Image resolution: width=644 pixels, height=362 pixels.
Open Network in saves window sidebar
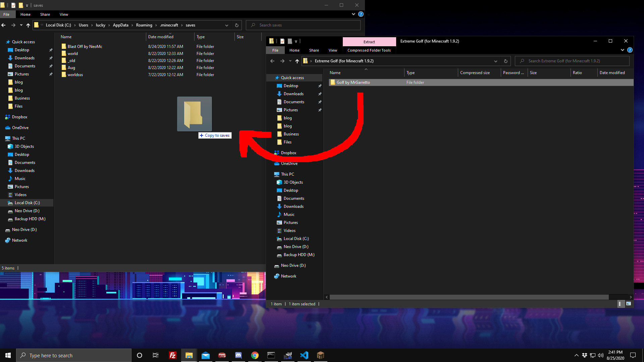[x=19, y=240]
